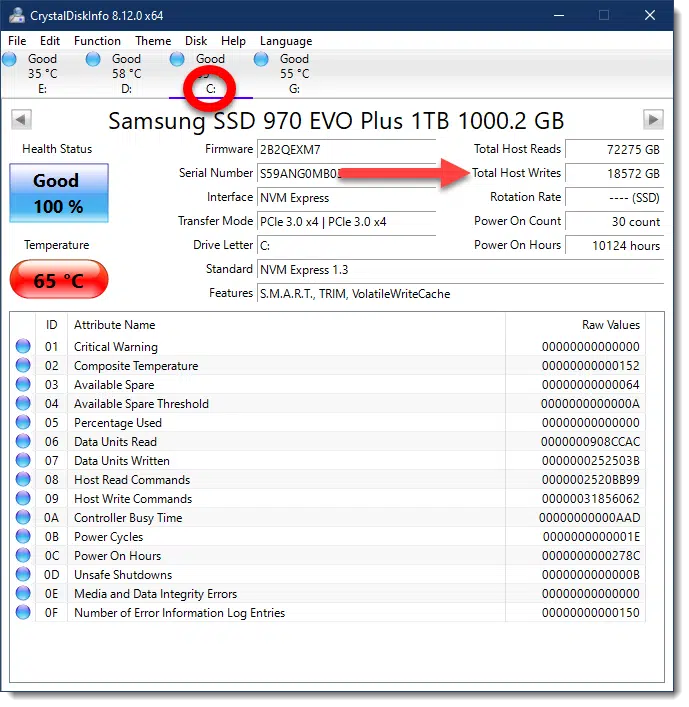Select the Percentage Used attribute name
The width and height of the screenshot is (689, 707).
coord(118,422)
